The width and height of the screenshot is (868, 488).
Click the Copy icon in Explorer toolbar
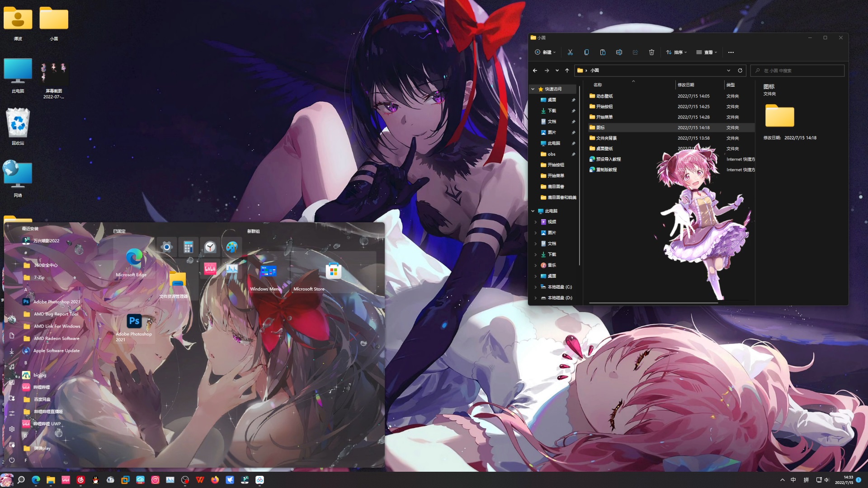click(x=586, y=52)
